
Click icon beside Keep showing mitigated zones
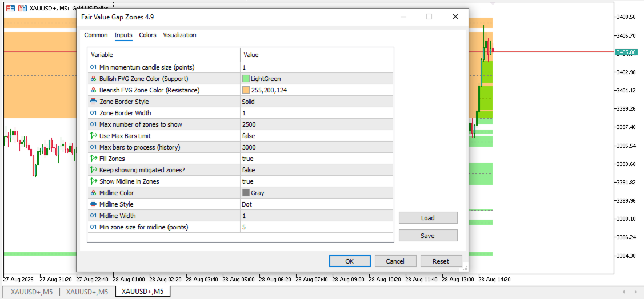click(x=93, y=170)
